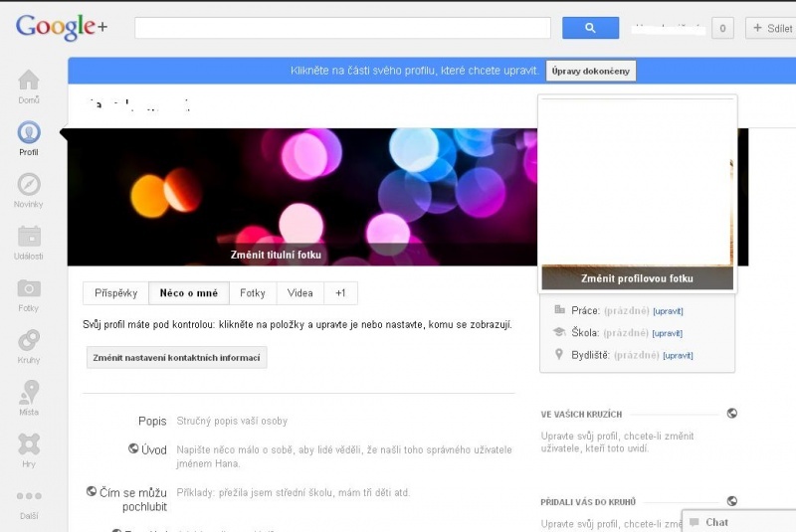
Task: Toggle visibility globe next to Úvod
Action: tap(133, 448)
